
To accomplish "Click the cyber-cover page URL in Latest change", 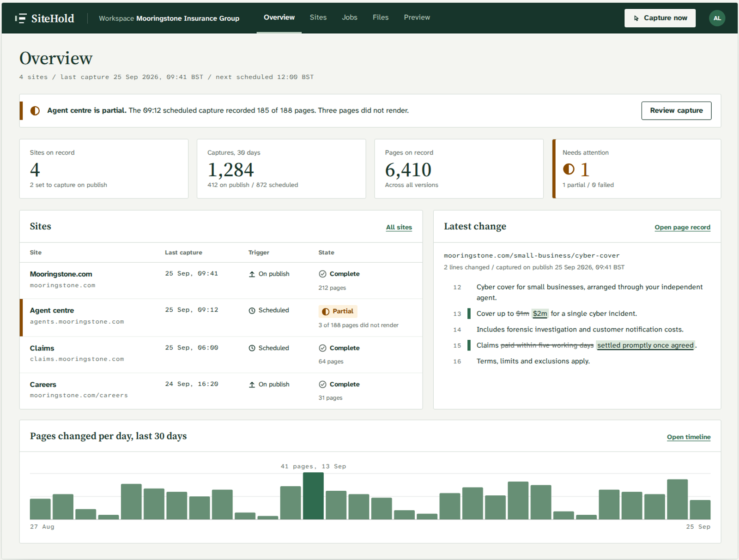I will pyautogui.click(x=532, y=255).
